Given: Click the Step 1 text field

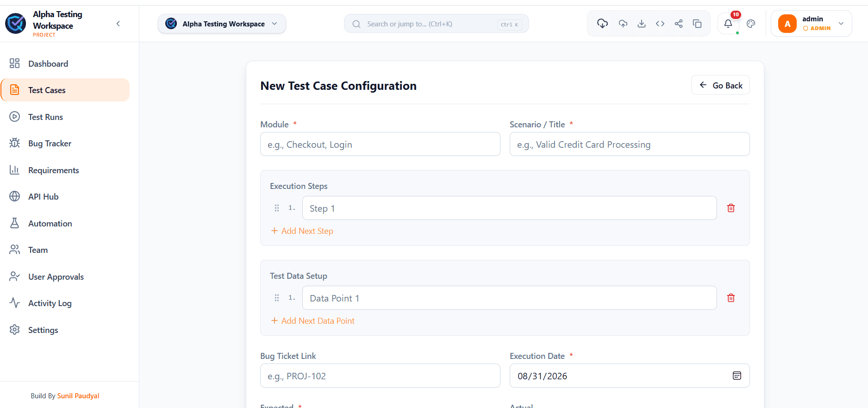Looking at the screenshot, I should [509, 208].
